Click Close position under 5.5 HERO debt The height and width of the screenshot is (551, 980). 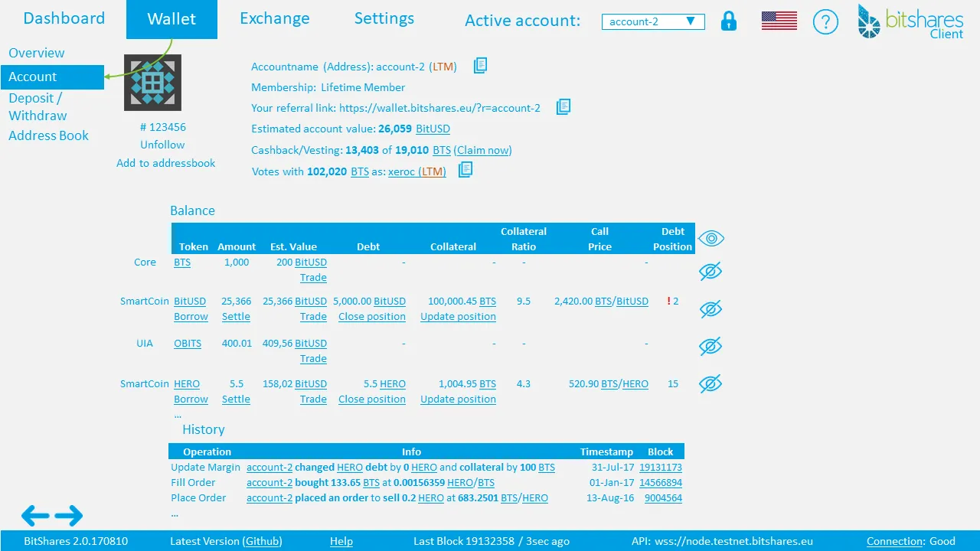coord(372,399)
